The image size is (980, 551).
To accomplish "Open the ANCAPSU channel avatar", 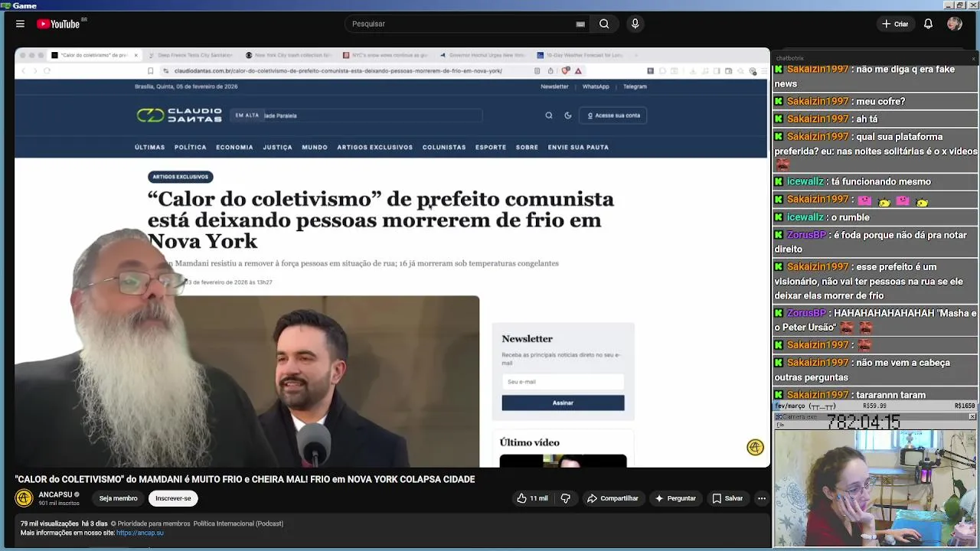I will pyautogui.click(x=24, y=498).
